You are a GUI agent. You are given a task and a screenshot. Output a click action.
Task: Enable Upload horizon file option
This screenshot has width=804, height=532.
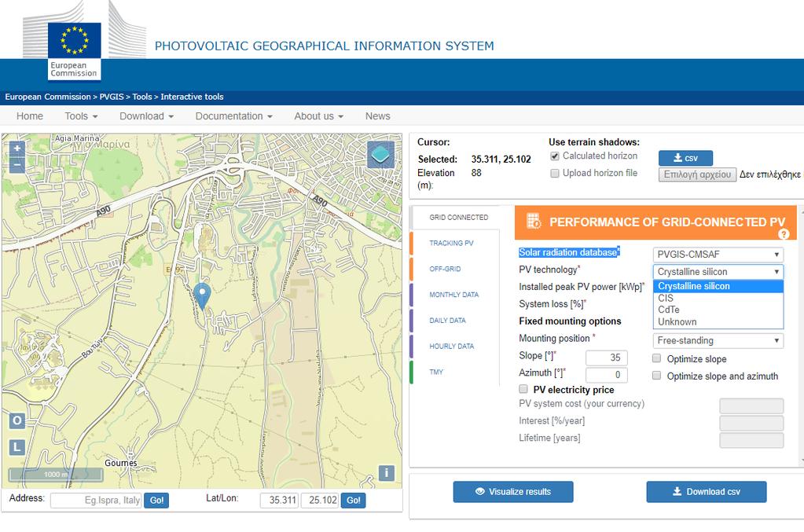point(554,173)
